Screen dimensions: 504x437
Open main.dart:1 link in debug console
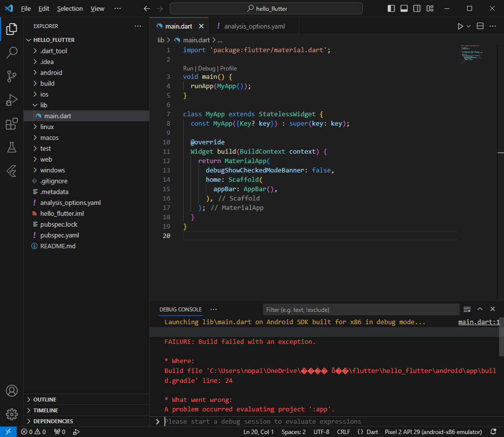point(478,322)
